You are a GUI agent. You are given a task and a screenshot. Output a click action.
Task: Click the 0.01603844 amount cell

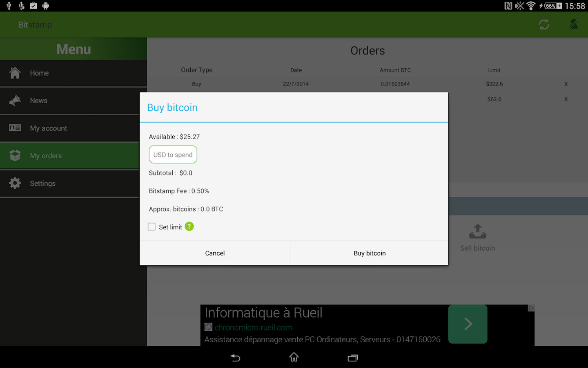[395, 84]
